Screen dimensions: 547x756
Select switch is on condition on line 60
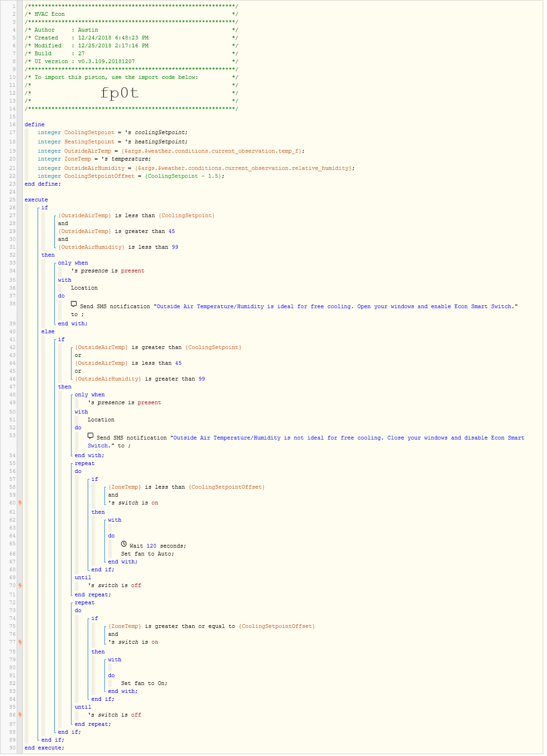point(133,503)
